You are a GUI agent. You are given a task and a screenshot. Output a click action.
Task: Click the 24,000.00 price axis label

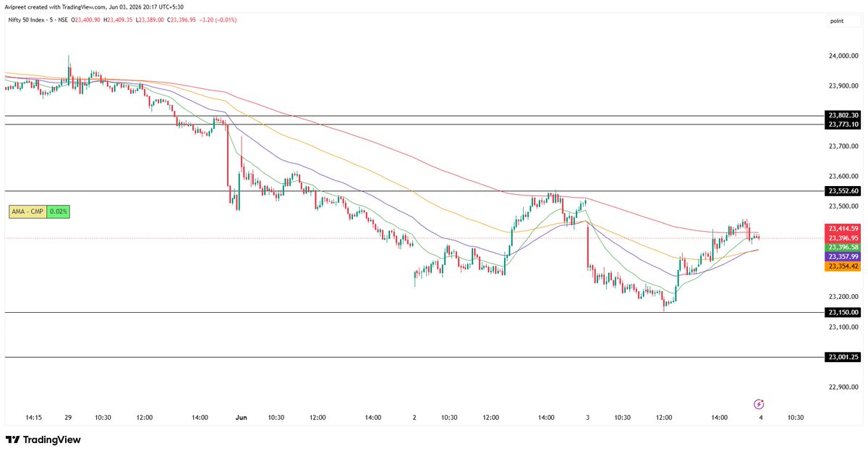(844, 56)
